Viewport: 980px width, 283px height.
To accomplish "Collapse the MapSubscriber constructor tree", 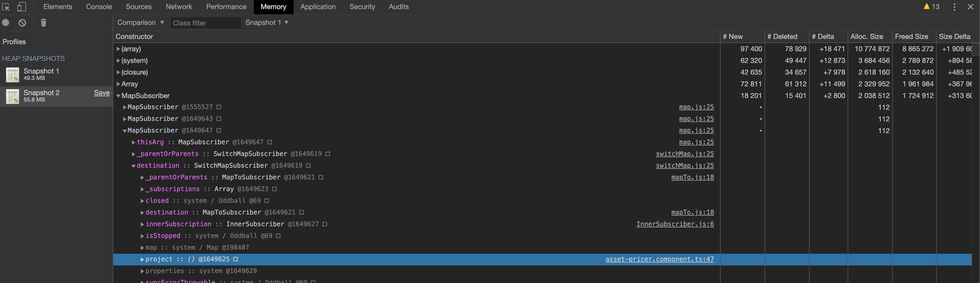I will point(118,95).
